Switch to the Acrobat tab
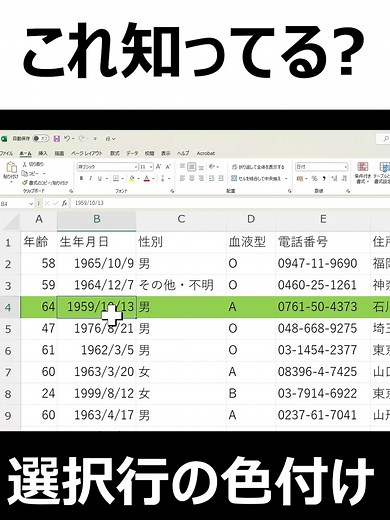The height and width of the screenshot is (520, 390). click(x=206, y=153)
